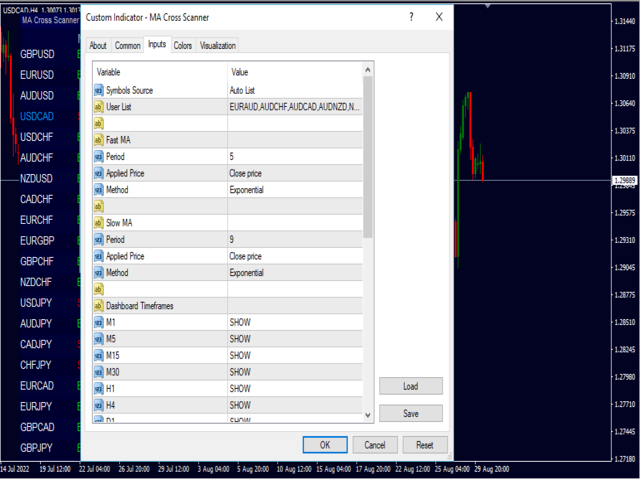
Task: Select AUDCHF in the MA Cross Scanner list
Action: coord(37,158)
